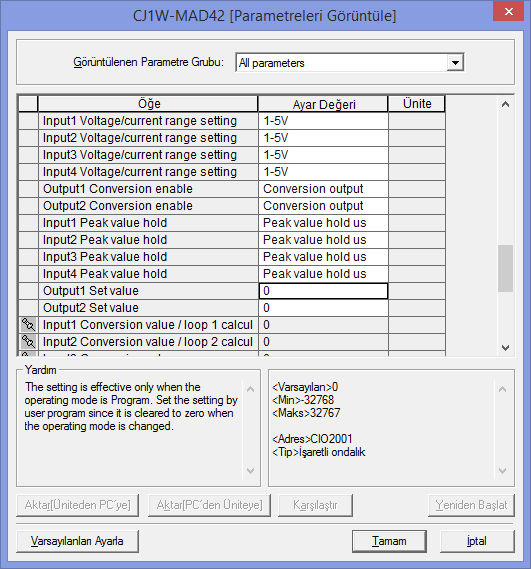Click the Karşılaştır button
The image size is (531, 569).
click(315, 505)
